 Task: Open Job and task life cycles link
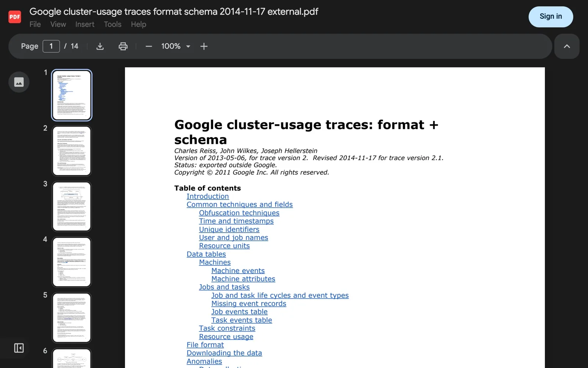280,296
